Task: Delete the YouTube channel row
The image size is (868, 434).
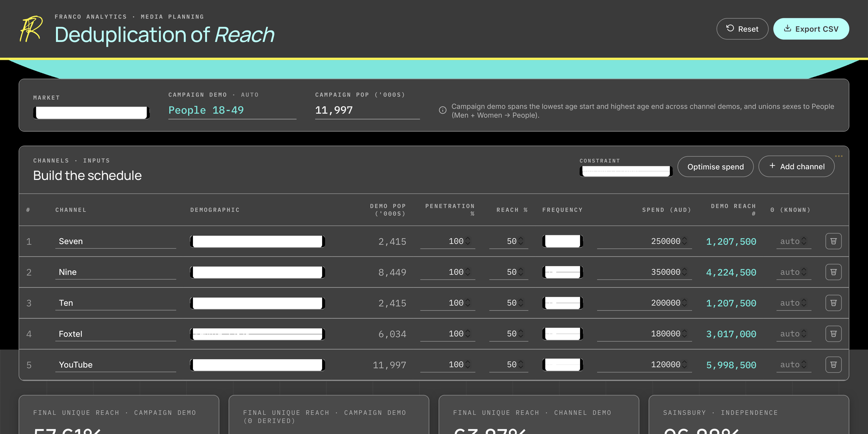Action: 833,365
